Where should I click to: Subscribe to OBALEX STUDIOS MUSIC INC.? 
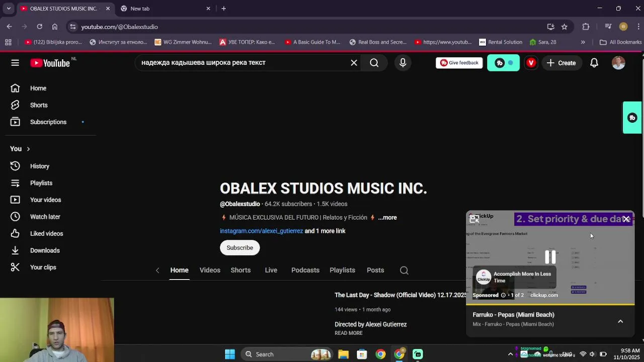point(239,247)
